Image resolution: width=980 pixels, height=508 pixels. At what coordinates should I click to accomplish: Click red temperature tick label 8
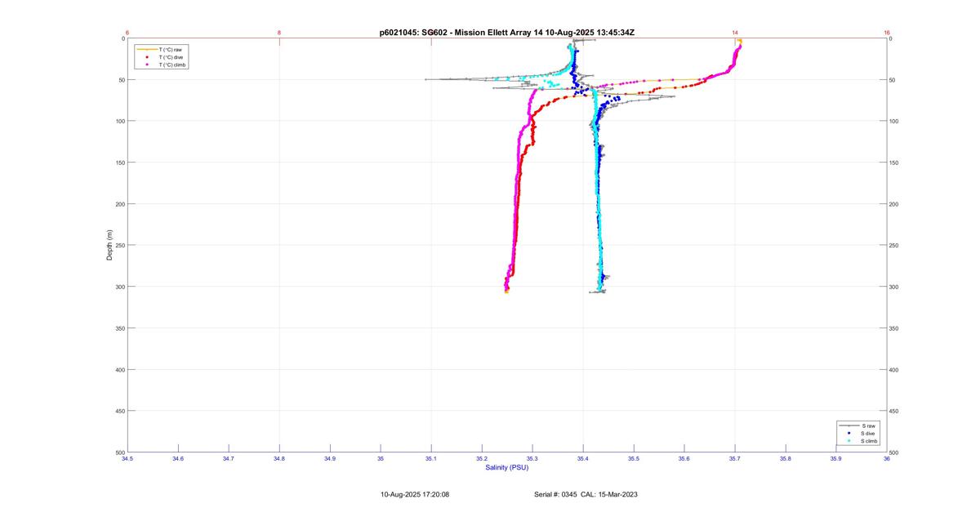point(279,33)
